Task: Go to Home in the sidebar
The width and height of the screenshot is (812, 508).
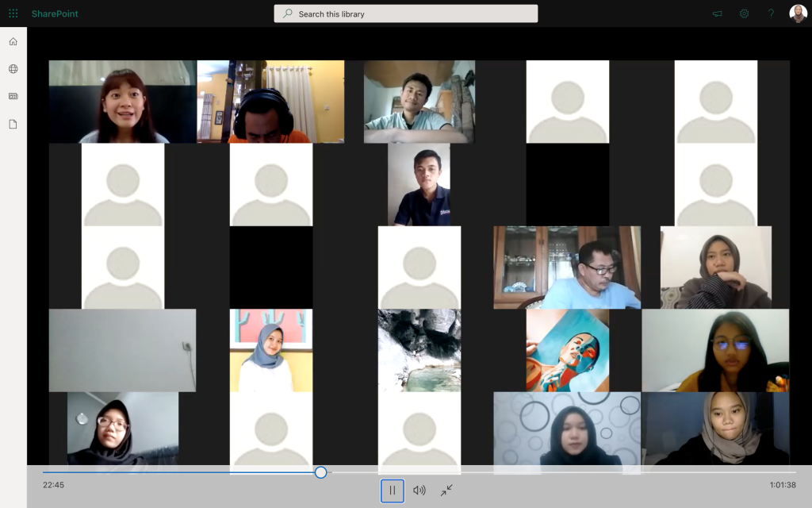Action: coord(13,41)
